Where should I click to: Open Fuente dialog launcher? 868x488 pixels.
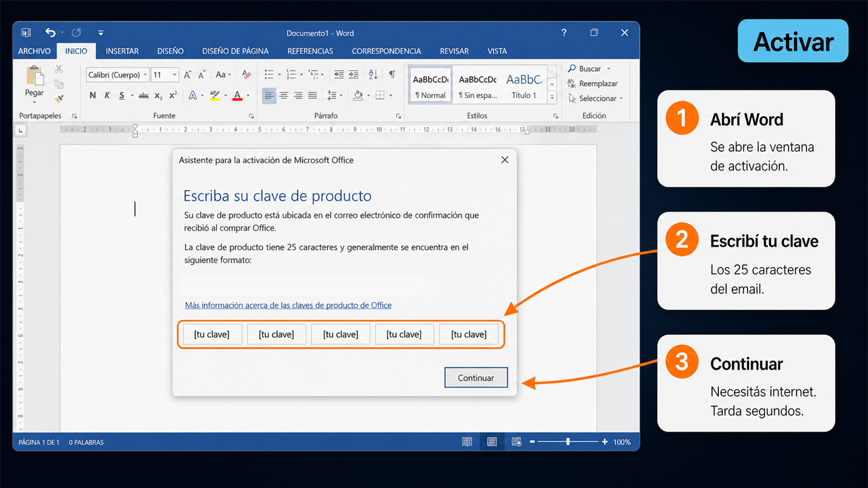click(251, 116)
